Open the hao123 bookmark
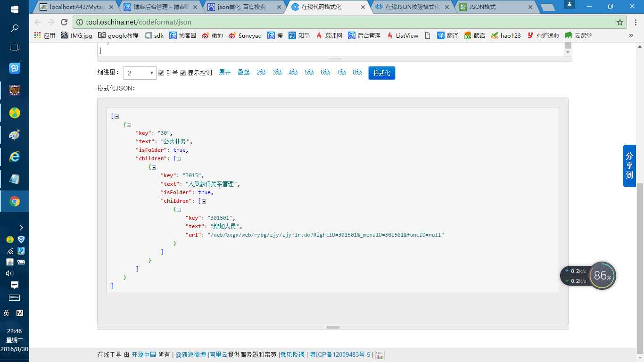This screenshot has height=362, width=644. point(506,35)
